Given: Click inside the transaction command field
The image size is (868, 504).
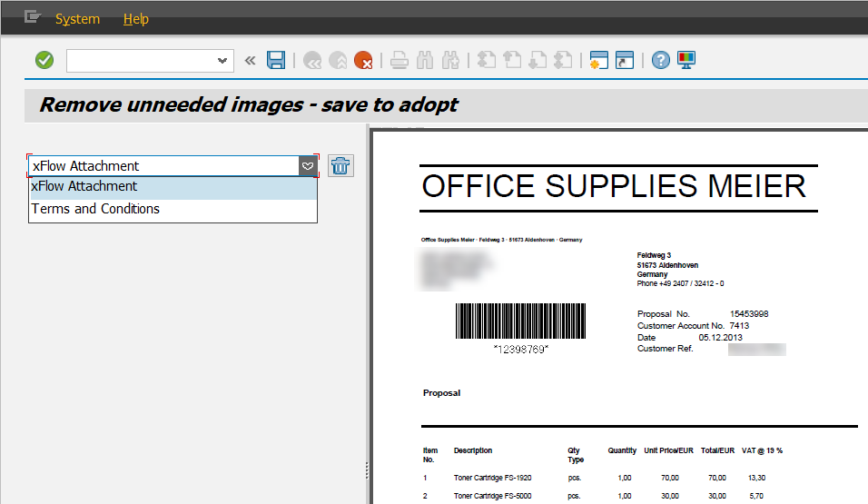Looking at the screenshot, I should point(141,61).
